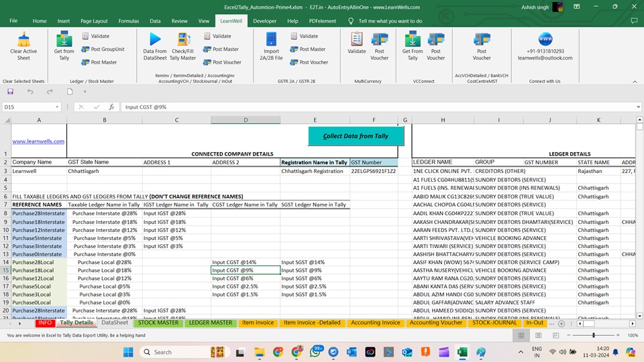
Task: Click the Data From DataSheet play icon
Action: coord(155,40)
